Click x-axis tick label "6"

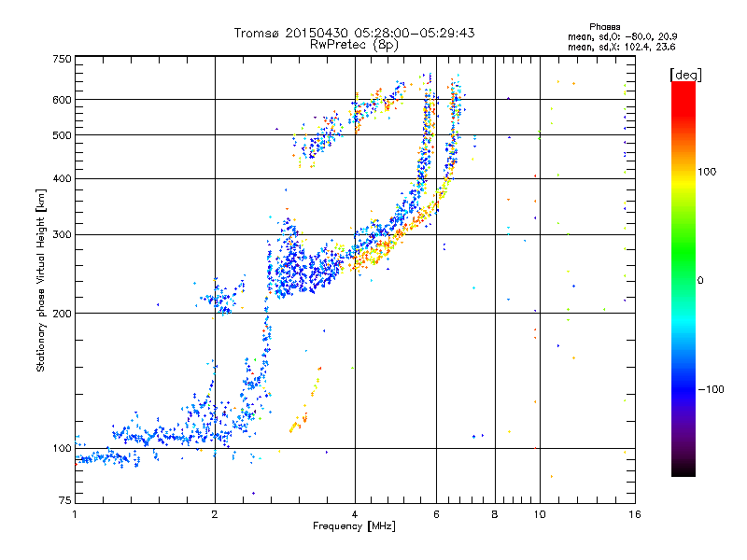[x=436, y=514]
